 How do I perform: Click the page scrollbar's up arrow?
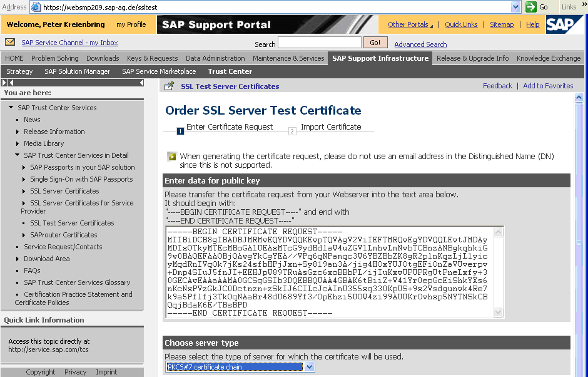pos(579,98)
